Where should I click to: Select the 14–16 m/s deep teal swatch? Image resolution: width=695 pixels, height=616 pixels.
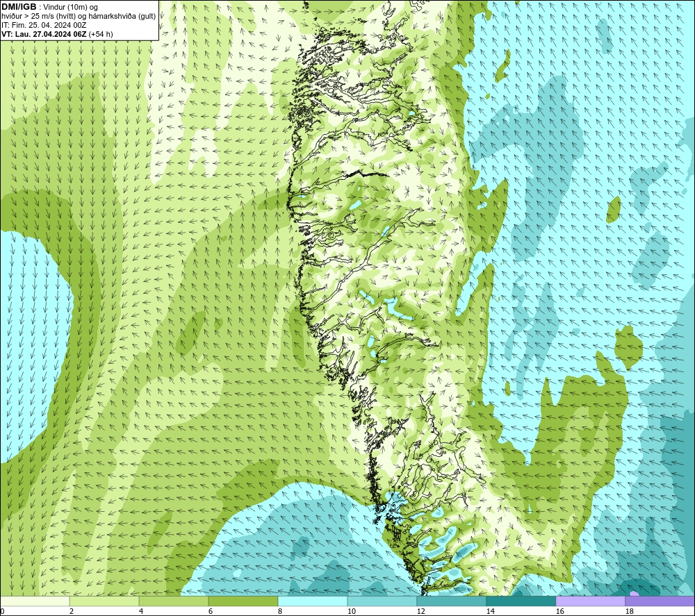pos(521,601)
